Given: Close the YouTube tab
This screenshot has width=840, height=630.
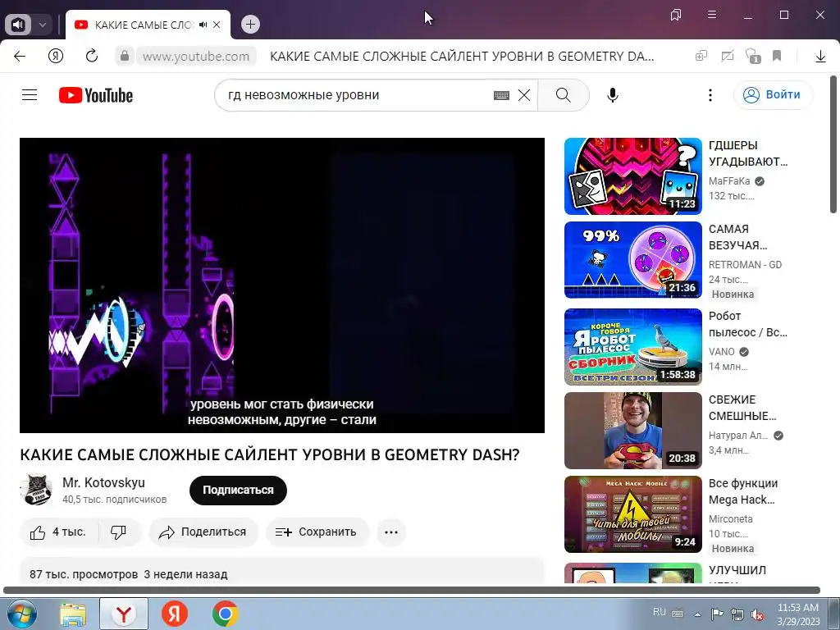Looking at the screenshot, I should click(217, 25).
